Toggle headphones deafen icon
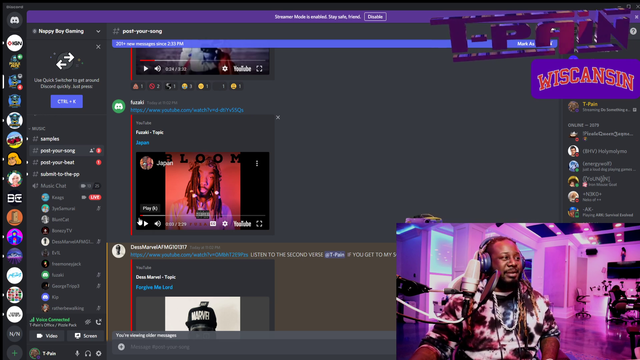640x360 pixels. coord(88,353)
